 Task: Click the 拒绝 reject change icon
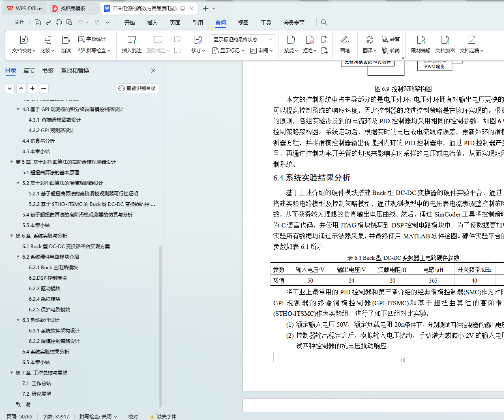pos(309,40)
